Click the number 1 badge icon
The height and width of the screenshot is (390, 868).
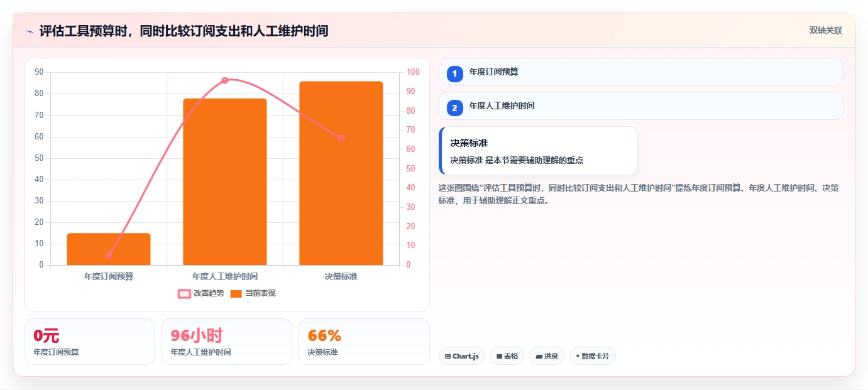(455, 73)
